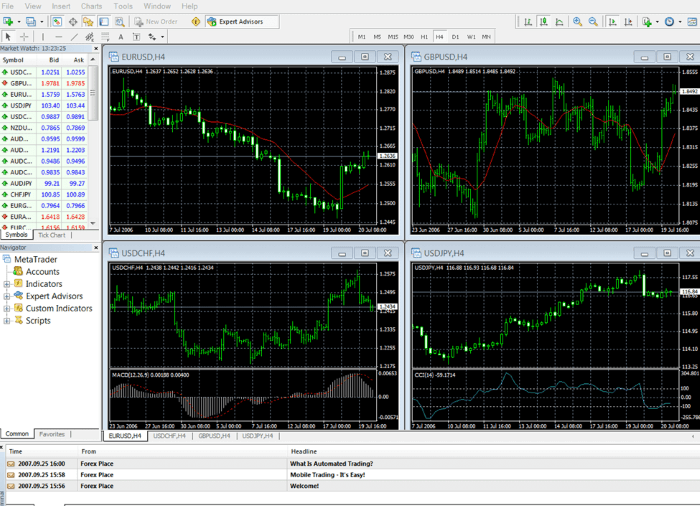Select the text tool marked A
The width and height of the screenshot is (700, 506).
pyautogui.click(x=121, y=37)
